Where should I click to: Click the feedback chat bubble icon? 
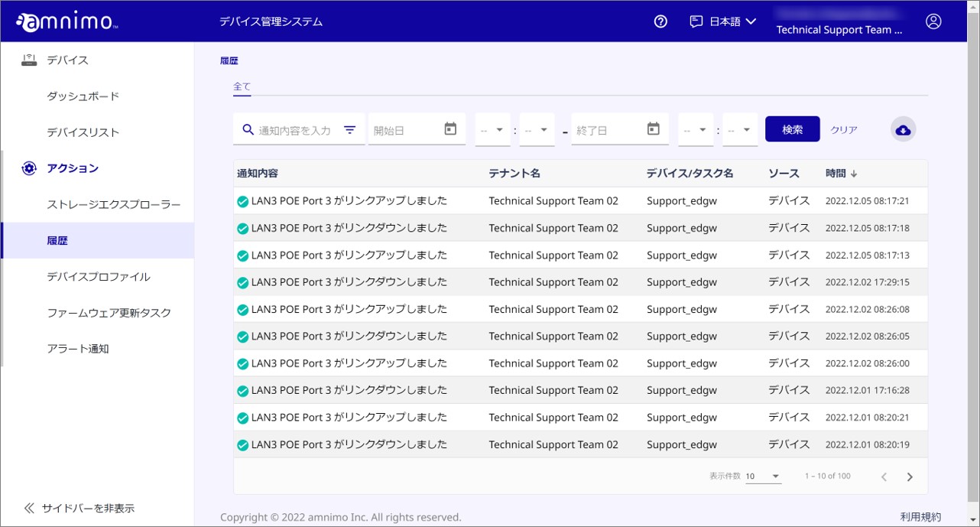(x=695, y=21)
